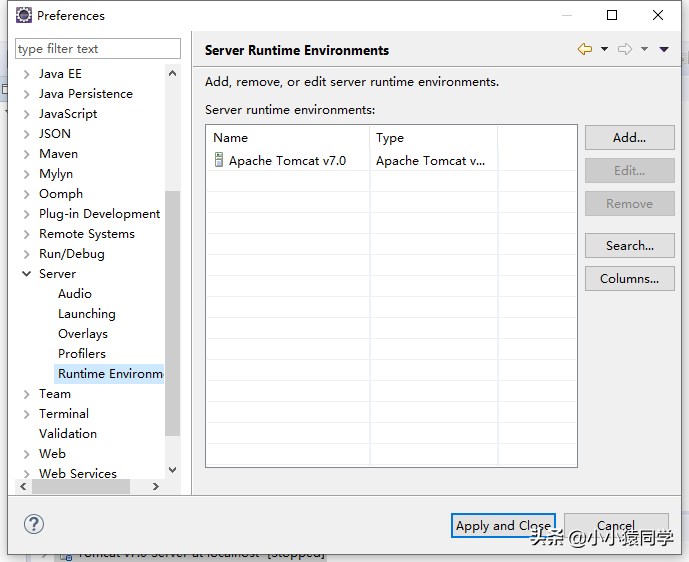
Task: Click tree scrollbar down arrow
Action: [173, 470]
